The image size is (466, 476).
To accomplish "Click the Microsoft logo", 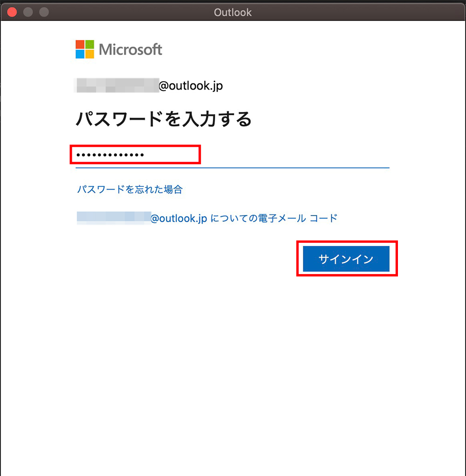I will (x=119, y=49).
